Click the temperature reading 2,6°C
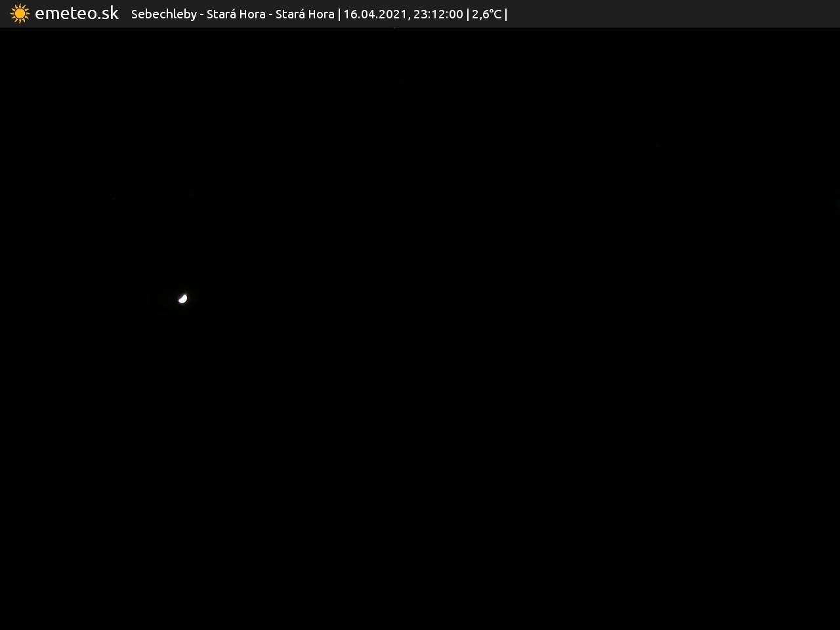This screenshot has width=840, height=630. pos(486,14)
